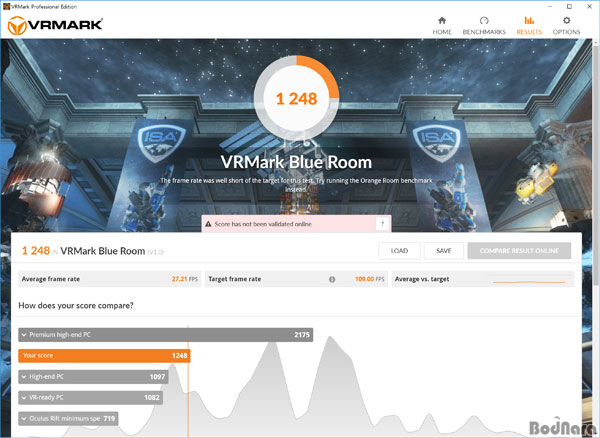Click the VRMark logo
This screenshot has height=438, width=600.
pyautogui.click(x=55, y=26)
